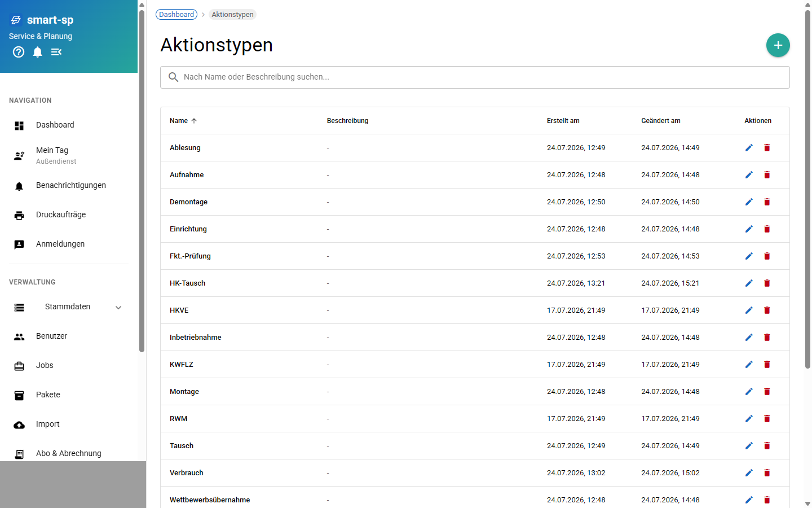Collapse the sidebar menu via the header icon
The width and height of the screenshot is (812, 508).
click(56, 52)
